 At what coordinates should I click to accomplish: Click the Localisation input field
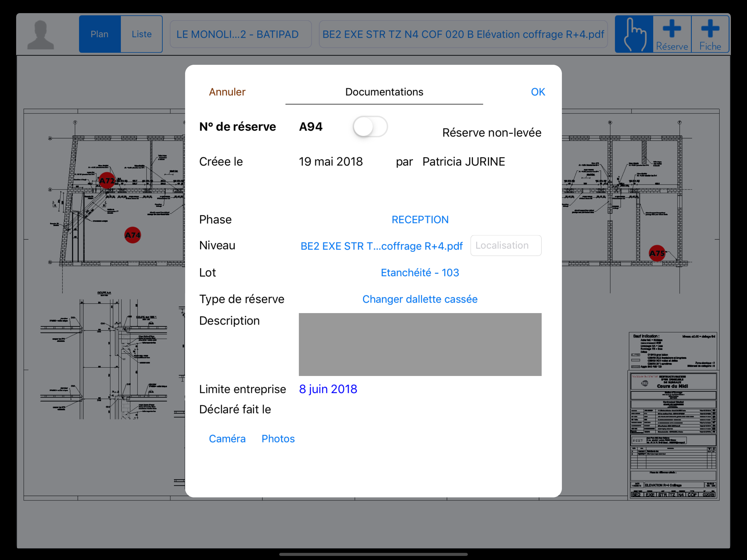(x=506, y=246)
